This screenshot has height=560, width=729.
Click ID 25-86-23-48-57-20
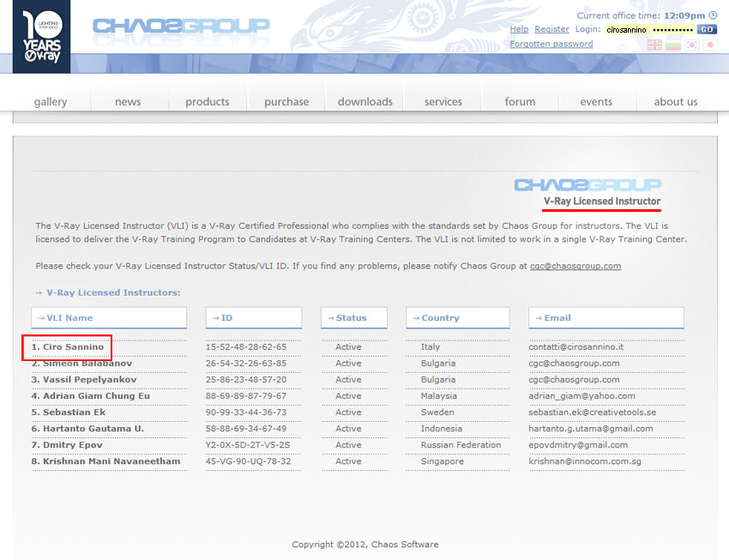(246, 379)
